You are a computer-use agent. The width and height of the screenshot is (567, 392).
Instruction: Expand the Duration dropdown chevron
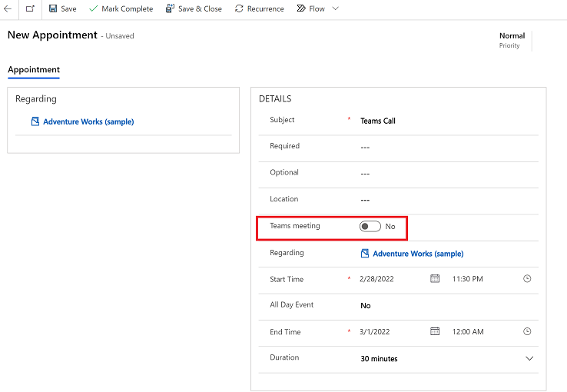pos(529,358)
